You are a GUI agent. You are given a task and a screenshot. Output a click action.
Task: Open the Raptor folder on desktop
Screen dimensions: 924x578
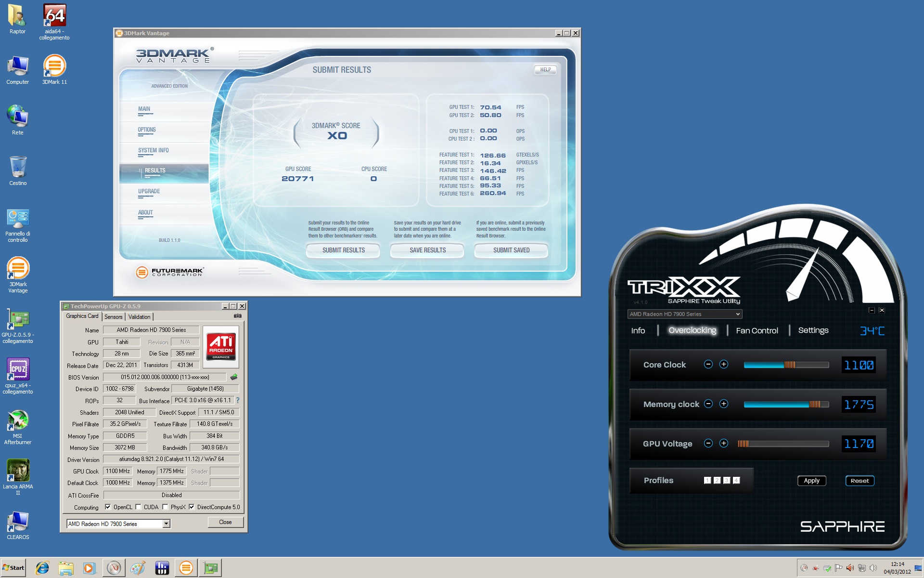tap(17, 19)
